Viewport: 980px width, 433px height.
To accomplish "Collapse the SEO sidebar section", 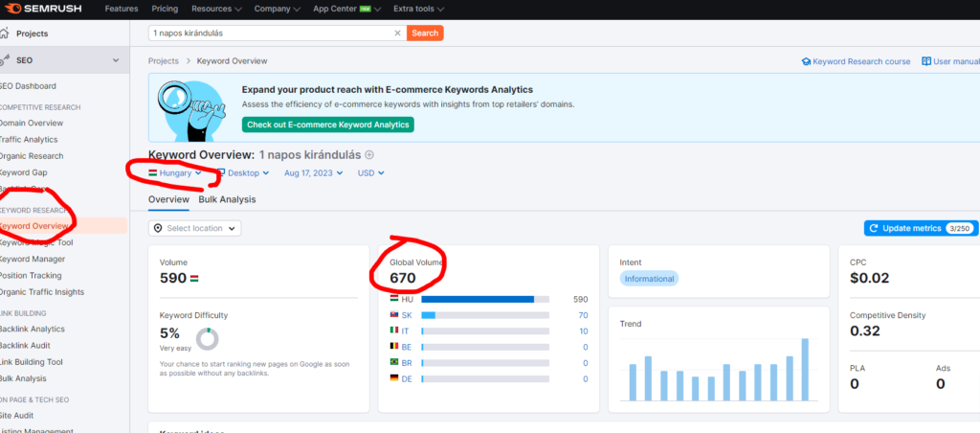I will click(117, 60).
